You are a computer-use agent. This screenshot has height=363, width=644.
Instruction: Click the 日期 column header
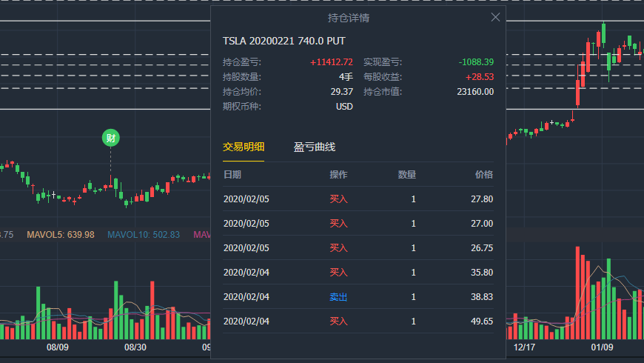click(232, 175)
